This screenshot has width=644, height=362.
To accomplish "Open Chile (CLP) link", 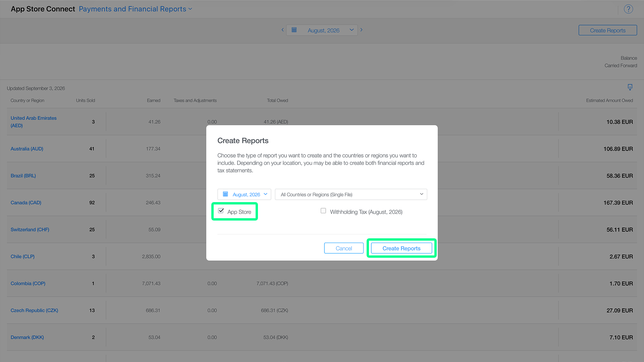I will tap(22, 256).
